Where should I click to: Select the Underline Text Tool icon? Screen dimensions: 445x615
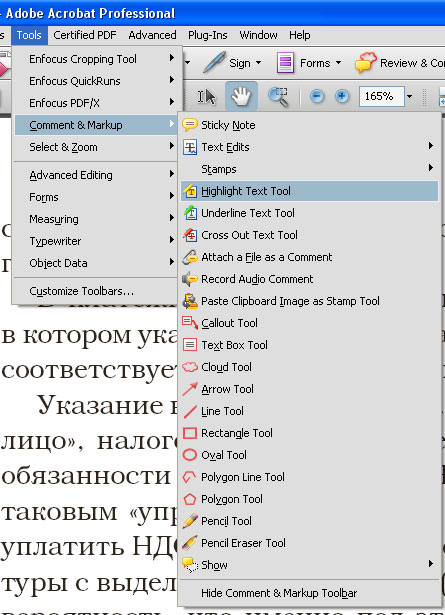[191, 213]
